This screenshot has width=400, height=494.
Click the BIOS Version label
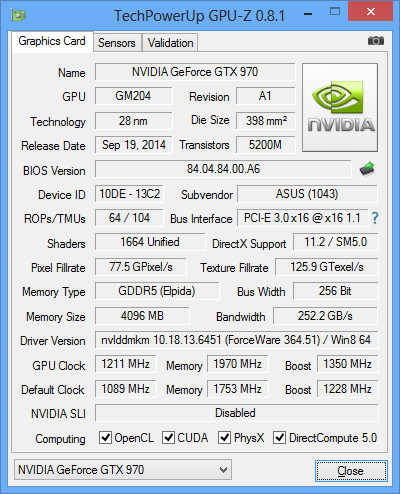click(x=54, y=171)
